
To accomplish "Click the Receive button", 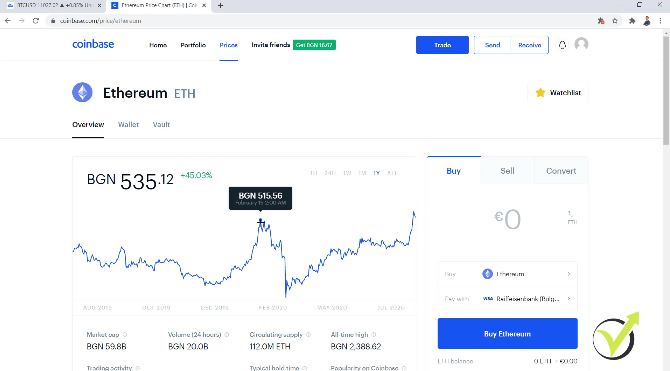I will (x=529, y=45).
